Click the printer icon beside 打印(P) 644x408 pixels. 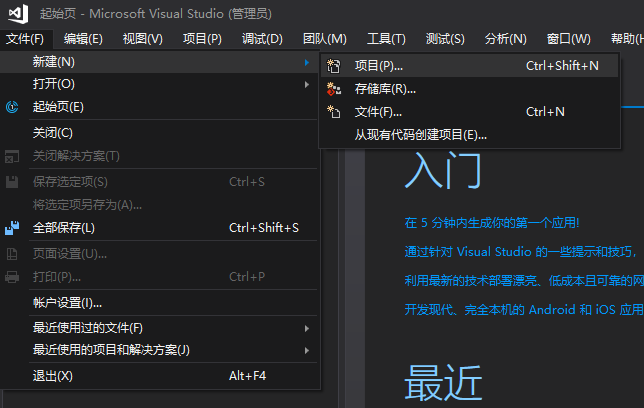click(x=12, y=277)
